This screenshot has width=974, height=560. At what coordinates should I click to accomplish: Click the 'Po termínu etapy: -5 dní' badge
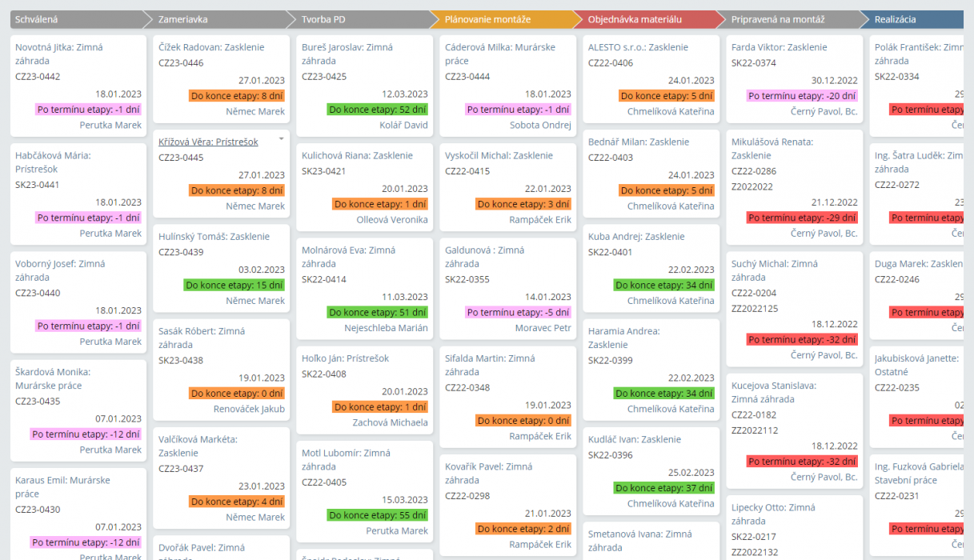tap(519, 313)
